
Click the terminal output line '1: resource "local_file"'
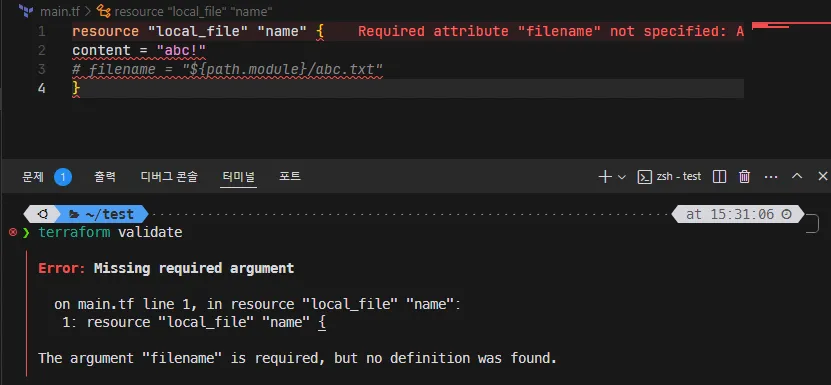(x=194, y=322)
